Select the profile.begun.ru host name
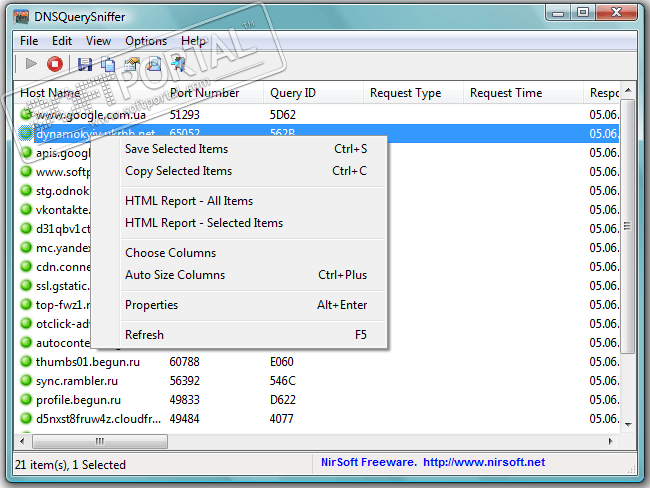Image resolution: width=650 pixels, height=488 pixels. (78, 400)
